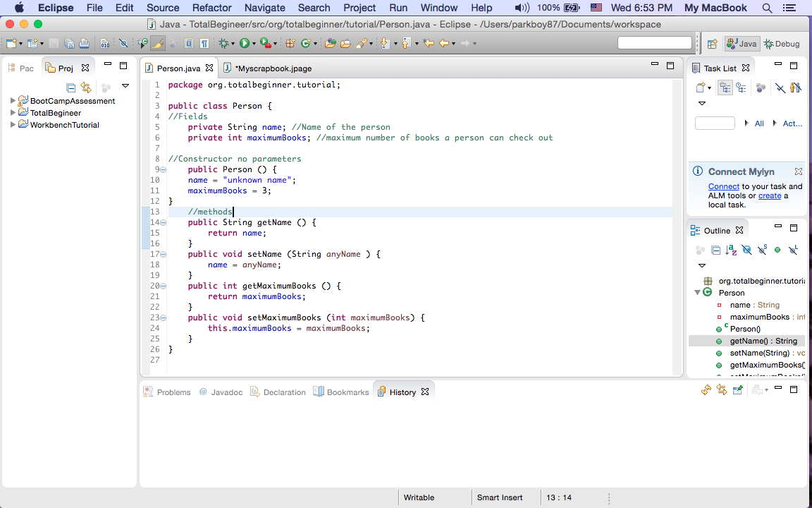Viewport: 812px width, 508px height.
Task: Open the File menu
Action: click(x=94, y=8)
